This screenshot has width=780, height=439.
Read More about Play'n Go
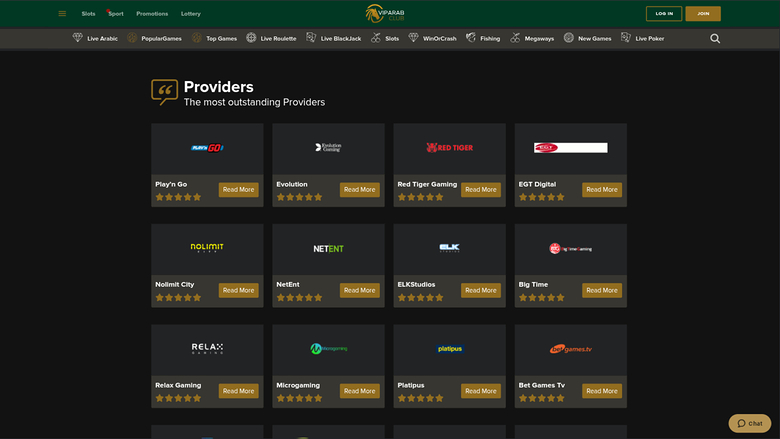[x=239, y=189]
